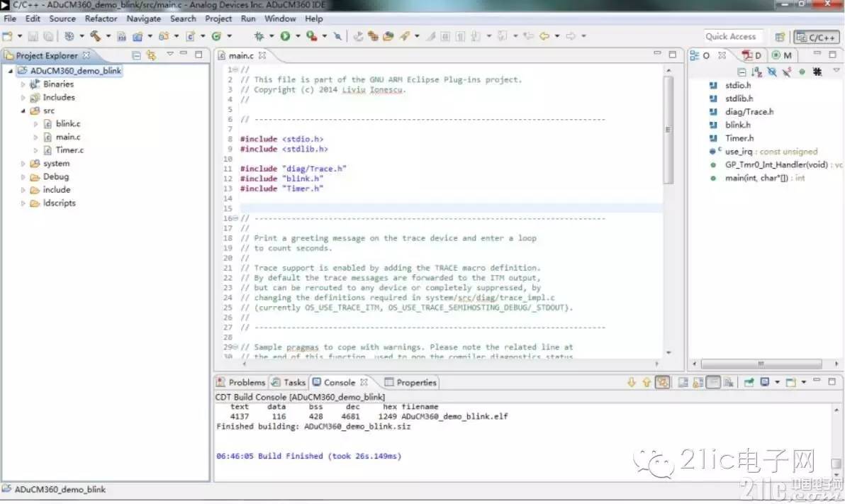Click Sort alphabetically icon in Outline
The width and height of the screenshot is (845, 504).
[756, 72]
